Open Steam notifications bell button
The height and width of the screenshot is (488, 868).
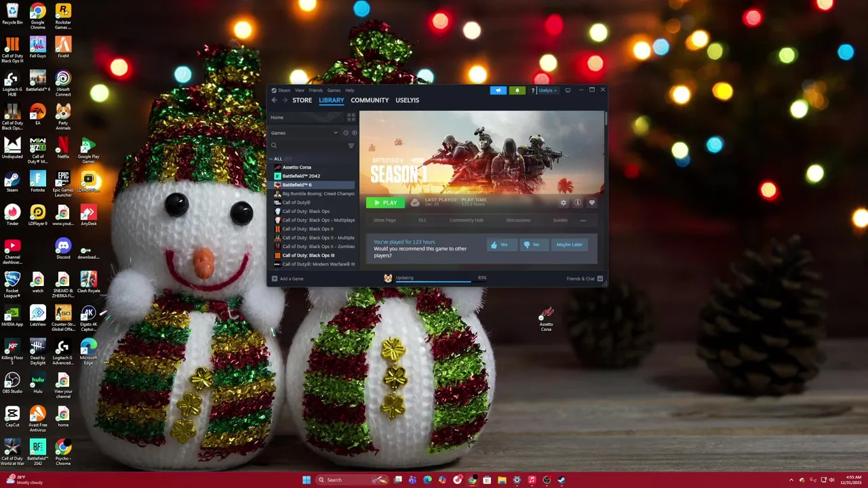(x=517, y=90)
